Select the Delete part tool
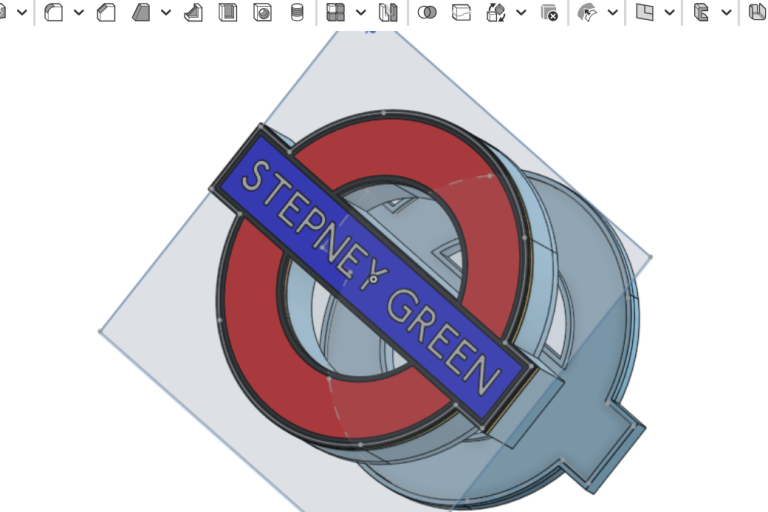The image size is (768, 512). click(x=549, y=12)
